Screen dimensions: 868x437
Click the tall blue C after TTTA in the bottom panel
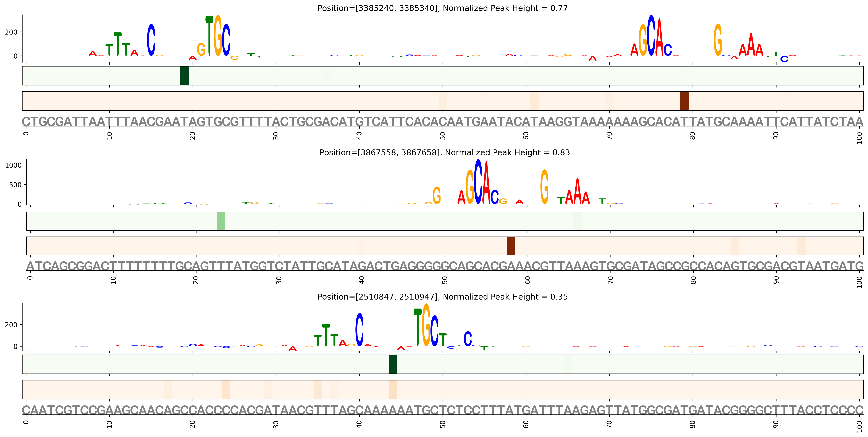360,329
